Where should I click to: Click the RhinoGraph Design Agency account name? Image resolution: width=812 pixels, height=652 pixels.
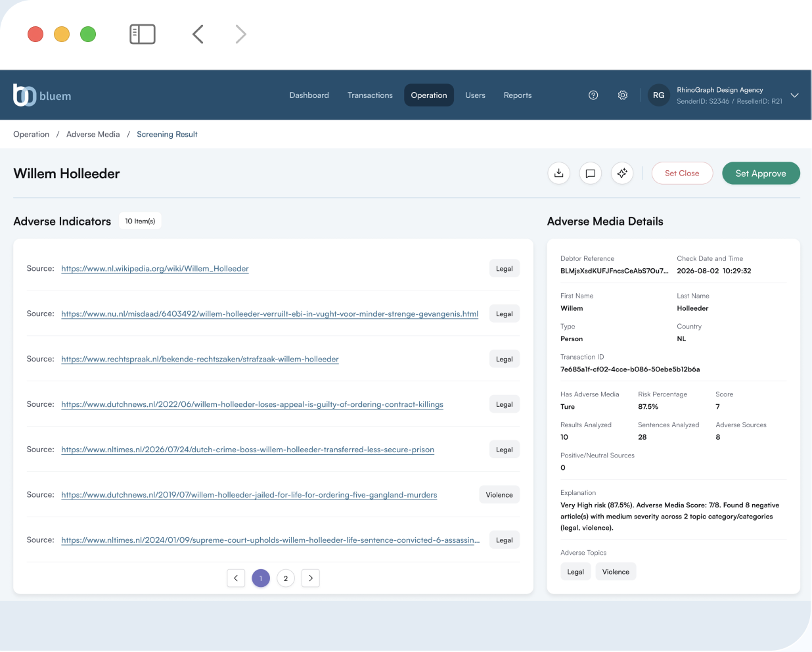[x=720, y=90]
